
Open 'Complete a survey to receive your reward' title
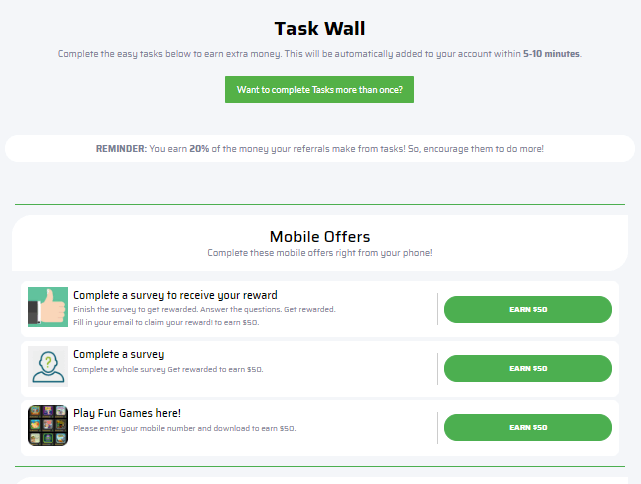[x=175, y=295]
